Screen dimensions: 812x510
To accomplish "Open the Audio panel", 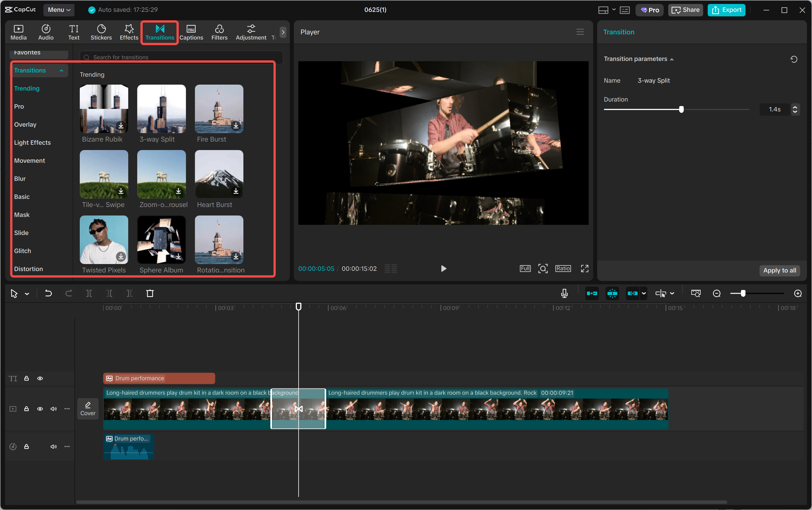I will 46,32.
